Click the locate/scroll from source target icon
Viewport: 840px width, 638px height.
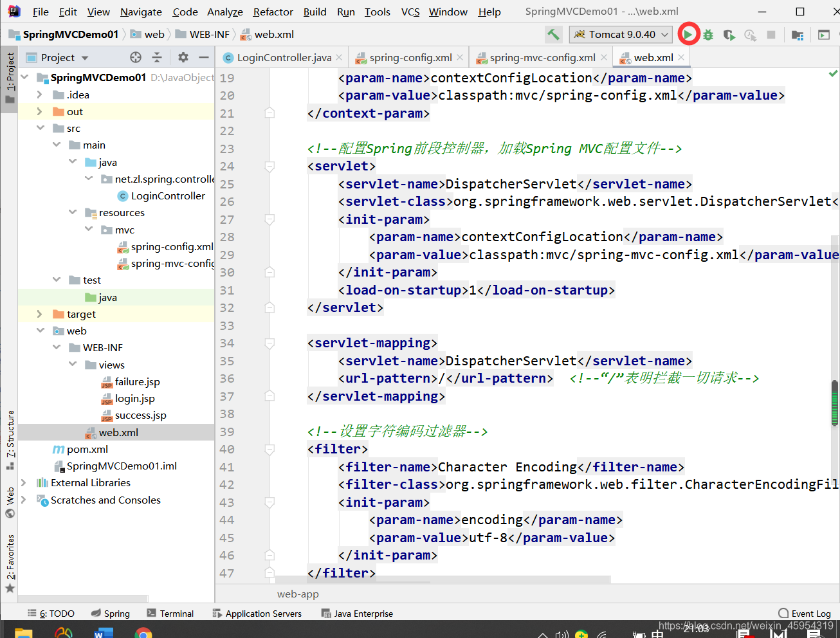[x=136, y=57]
